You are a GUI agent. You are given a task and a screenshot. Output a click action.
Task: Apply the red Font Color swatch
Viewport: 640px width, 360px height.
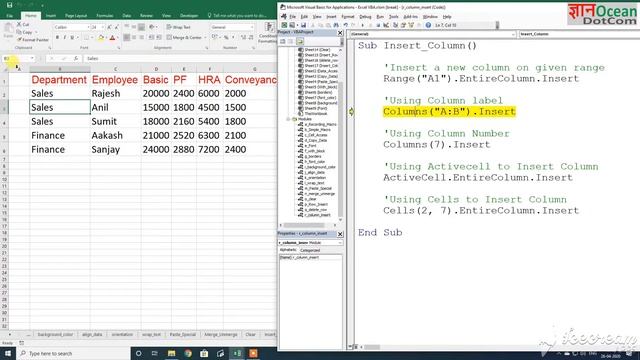[x=112, y=38]
